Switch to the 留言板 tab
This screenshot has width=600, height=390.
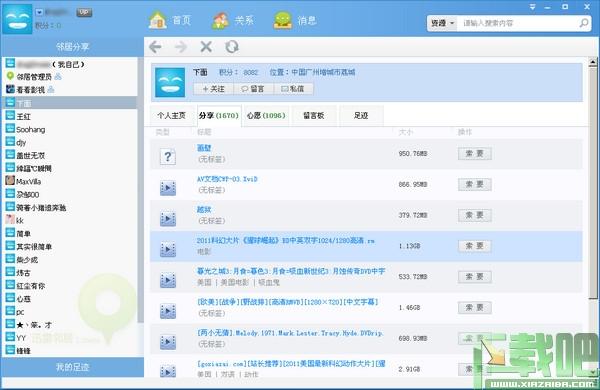pos(314,115)
